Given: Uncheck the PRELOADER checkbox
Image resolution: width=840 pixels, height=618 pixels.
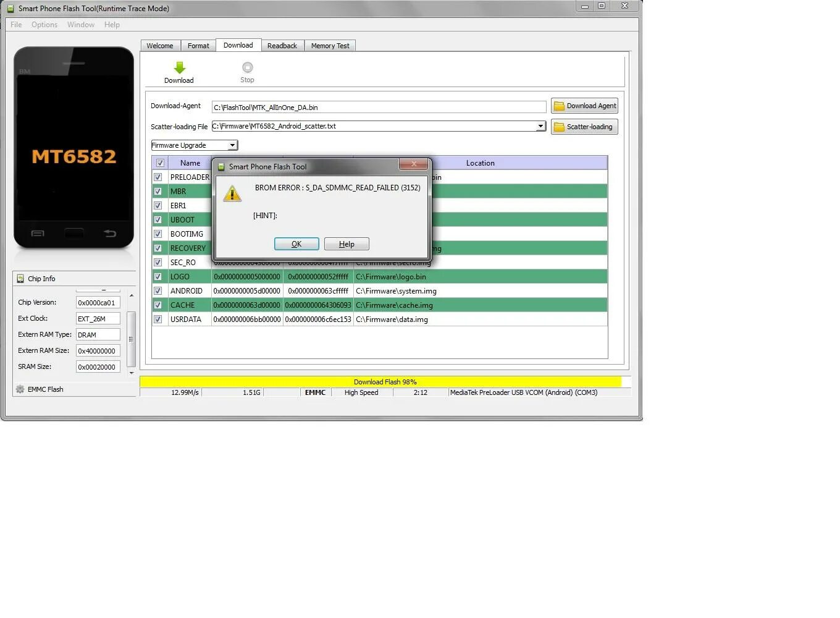Looking at the screenshot, I should click(158, 177).
